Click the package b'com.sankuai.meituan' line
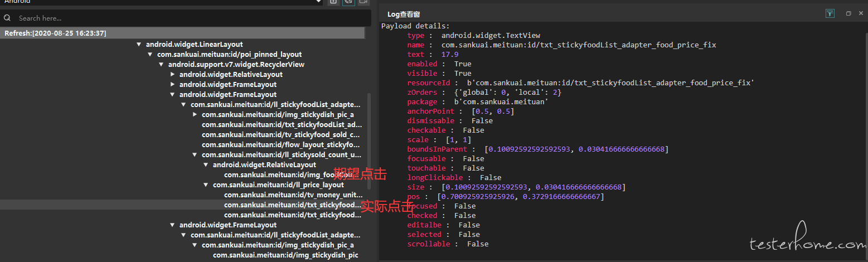Image resolution: width=868 pixels, height=262 pixels. click(478, 101)
